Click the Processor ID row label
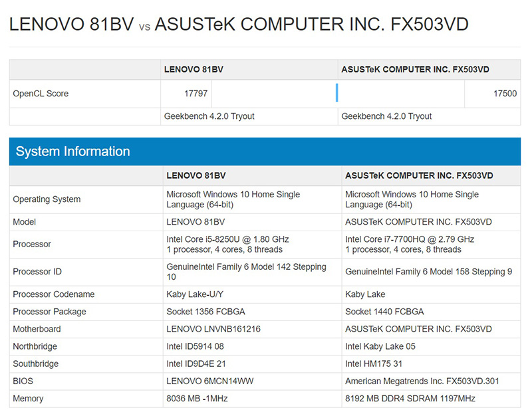This screenshot has width=532, height=414. [x=41, y=272]
